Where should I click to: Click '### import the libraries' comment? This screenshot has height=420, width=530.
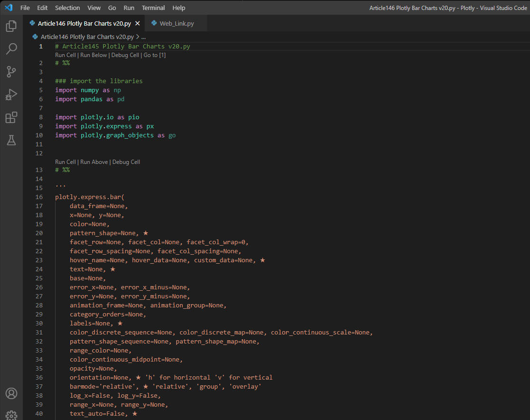(99, 81)
